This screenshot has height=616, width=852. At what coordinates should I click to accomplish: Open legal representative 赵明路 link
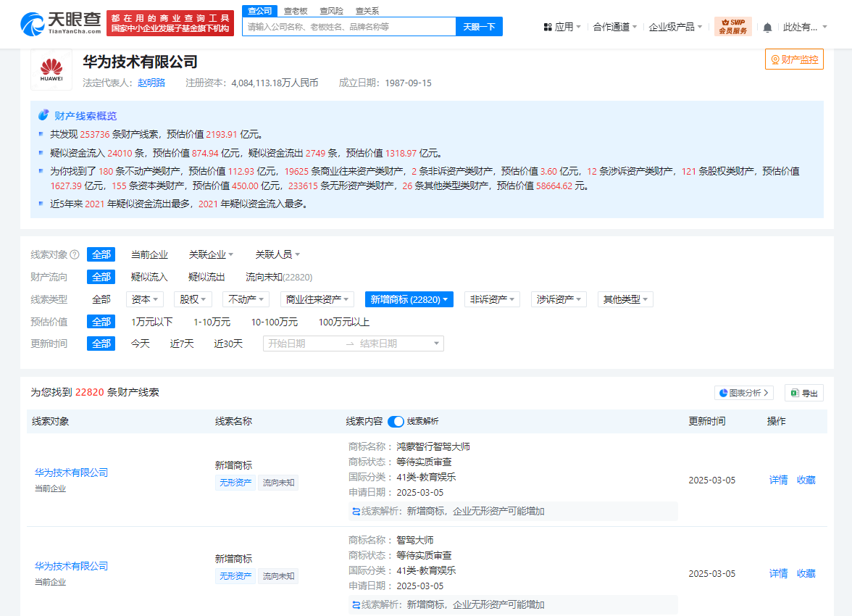click(x=151, y=83)
